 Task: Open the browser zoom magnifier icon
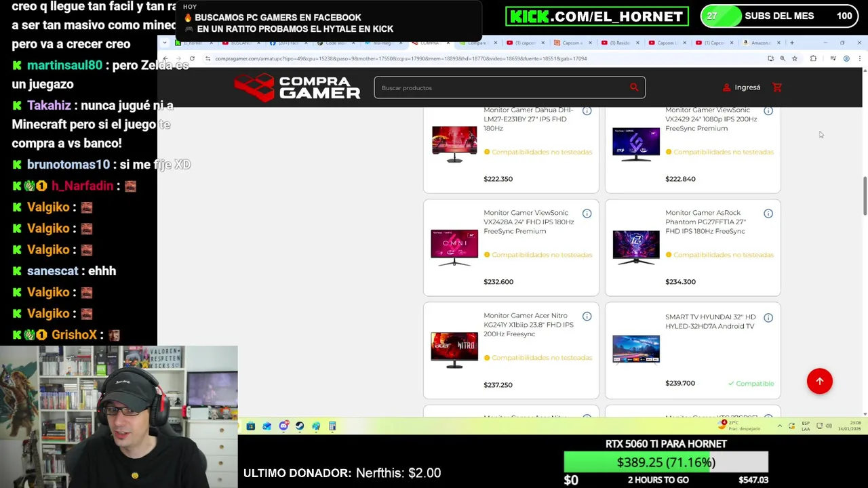783,58
